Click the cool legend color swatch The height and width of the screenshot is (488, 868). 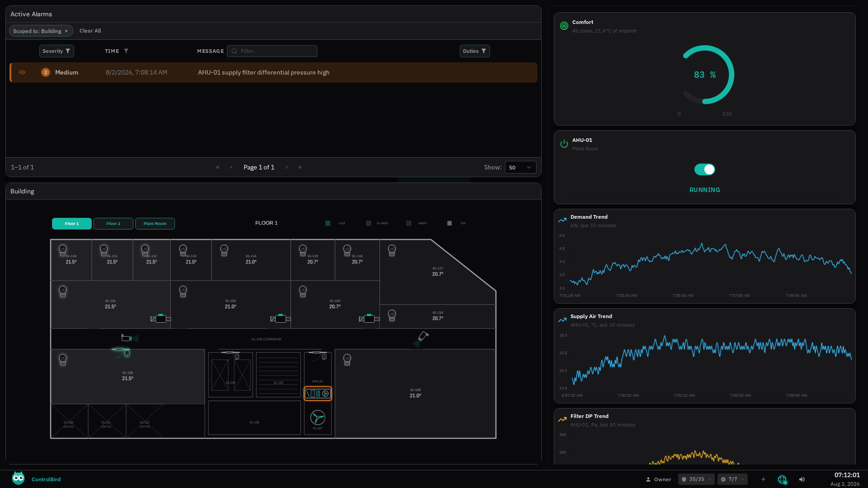point(328,223)
